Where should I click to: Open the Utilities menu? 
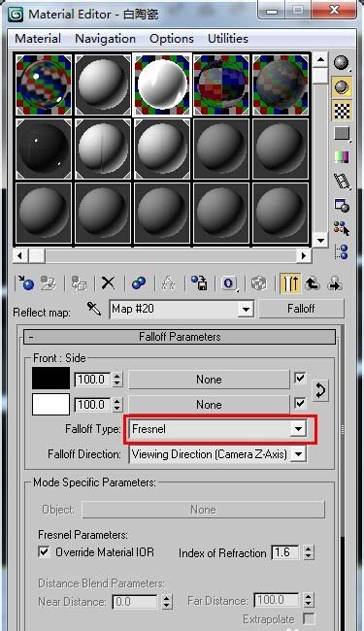click(x=228, y=39)
